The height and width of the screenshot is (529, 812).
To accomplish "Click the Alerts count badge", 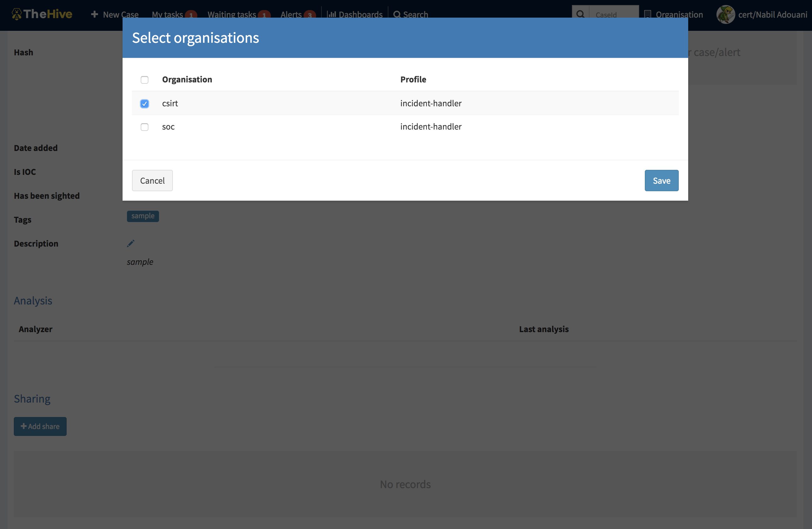I will pyautogui.click(x=310, y=15).
